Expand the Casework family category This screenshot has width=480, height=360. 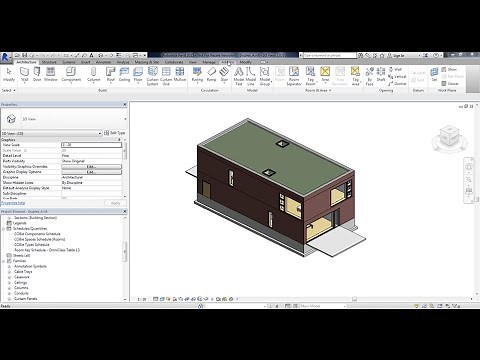[9, 277]
